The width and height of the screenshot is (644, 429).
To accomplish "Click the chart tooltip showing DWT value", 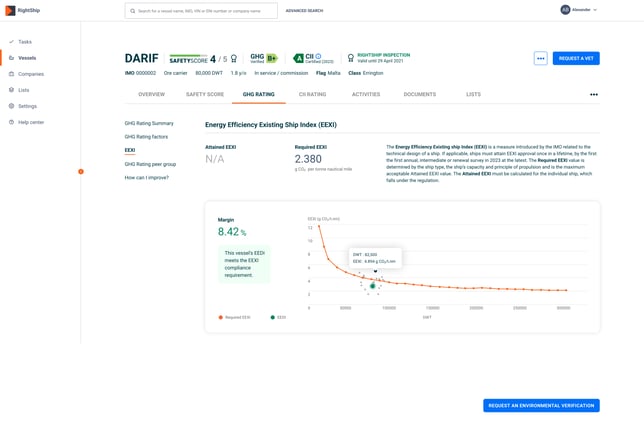I will (x=375, y=258).
